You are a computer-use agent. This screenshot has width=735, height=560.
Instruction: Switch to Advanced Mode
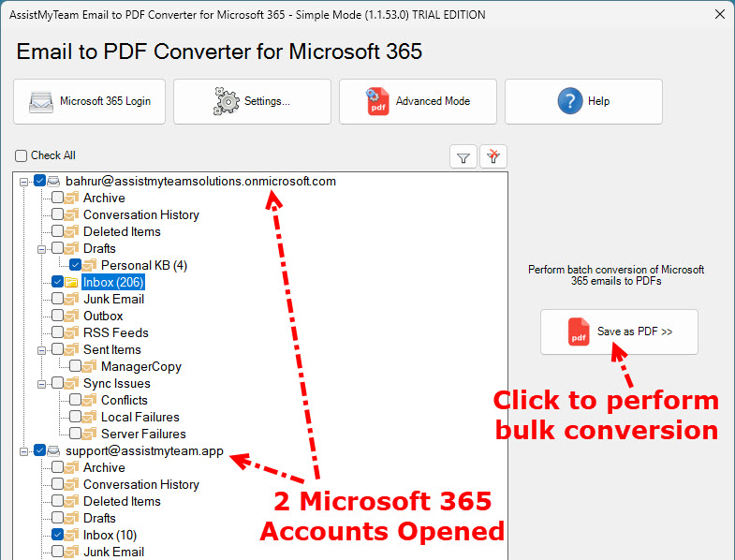(x=418, y=101)
